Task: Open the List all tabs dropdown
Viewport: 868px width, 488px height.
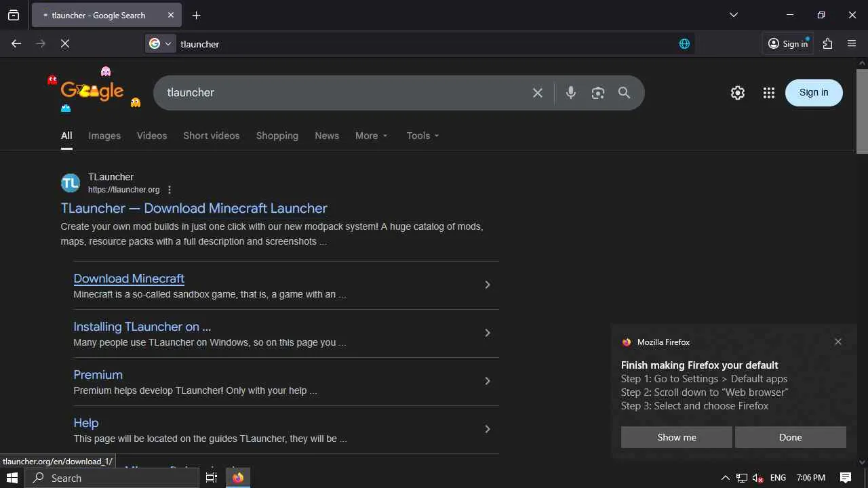Action: 734,15
